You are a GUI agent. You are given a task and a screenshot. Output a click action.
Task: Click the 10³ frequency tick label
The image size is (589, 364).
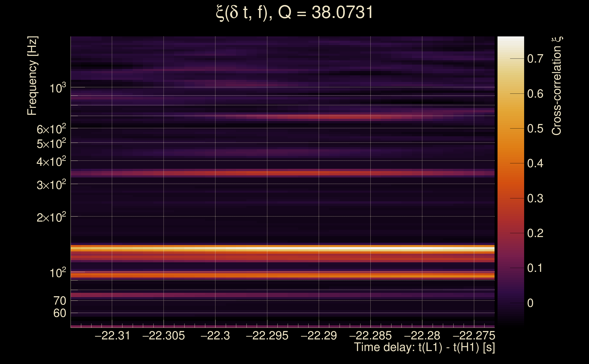58,88
